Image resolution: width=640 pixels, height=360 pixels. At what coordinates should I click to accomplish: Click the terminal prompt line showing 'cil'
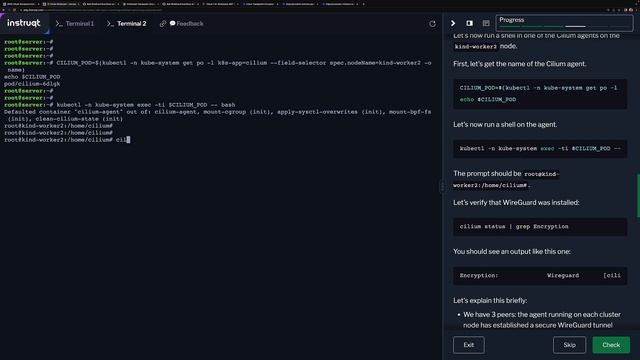coord(67,140)
